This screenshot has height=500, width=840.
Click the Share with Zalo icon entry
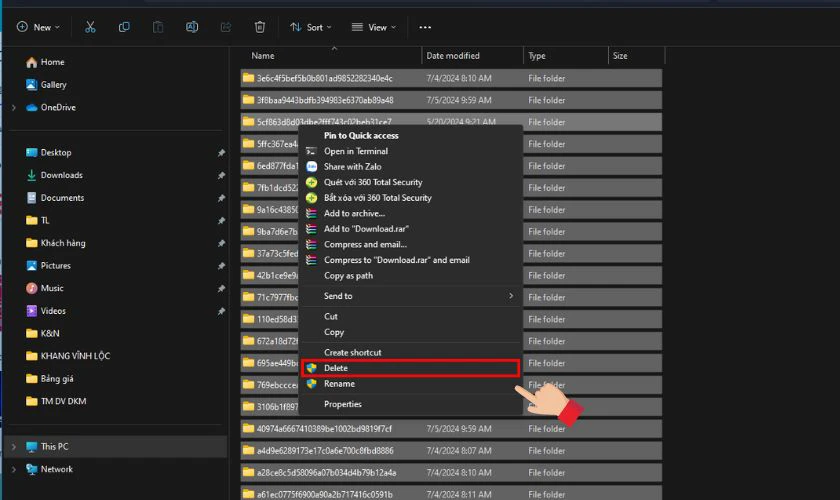tap(312, 166)
